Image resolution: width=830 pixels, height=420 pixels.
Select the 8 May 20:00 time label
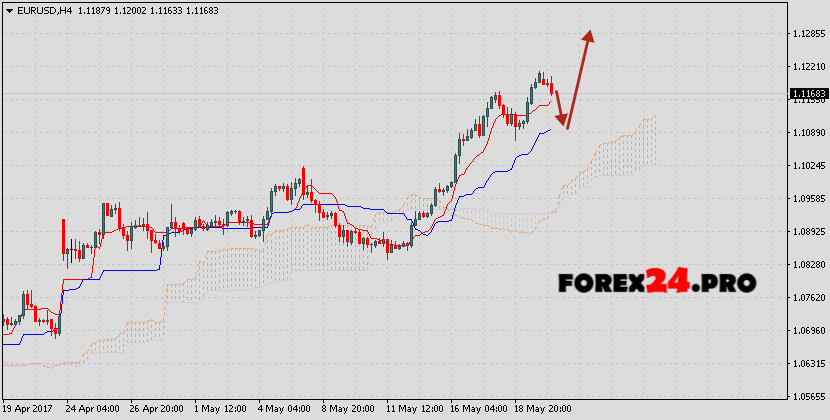[x=348, y=409]
